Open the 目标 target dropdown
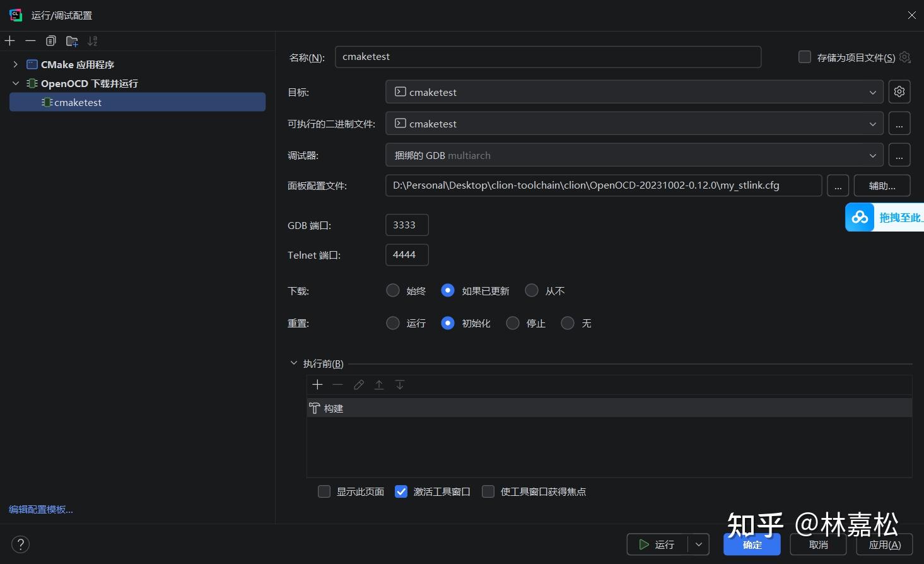Viewport: 924px width, 564px height. pos(634,91)
